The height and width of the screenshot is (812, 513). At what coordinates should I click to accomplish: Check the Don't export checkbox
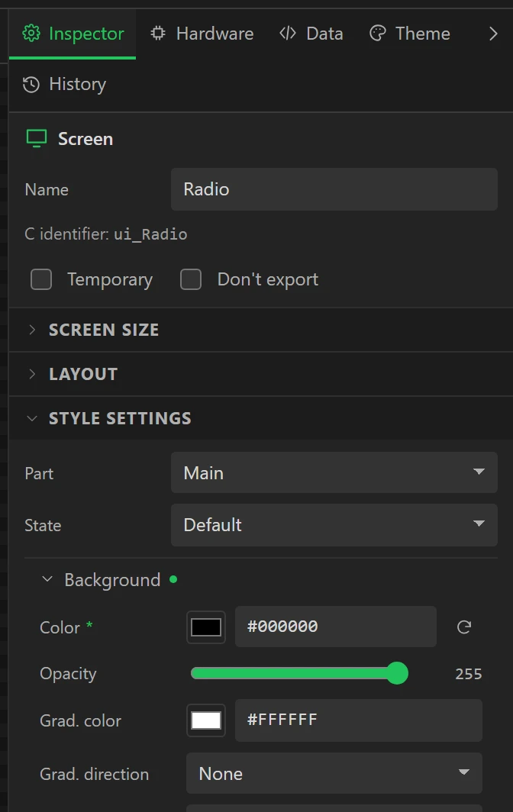tap(191, 279)
